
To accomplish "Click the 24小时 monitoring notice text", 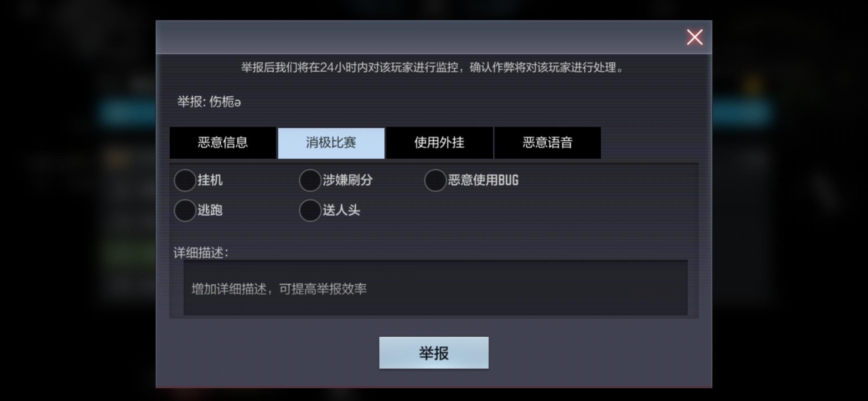I will point(432,68).
